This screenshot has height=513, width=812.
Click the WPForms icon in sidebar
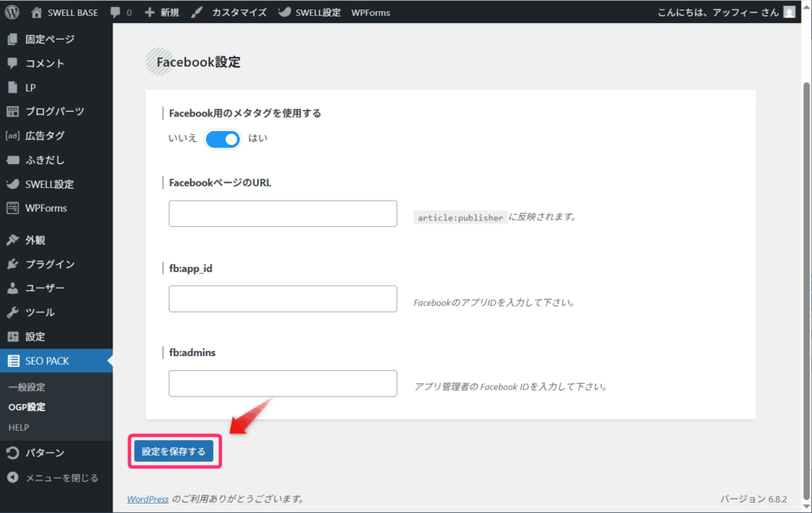(x=13, y=208)
